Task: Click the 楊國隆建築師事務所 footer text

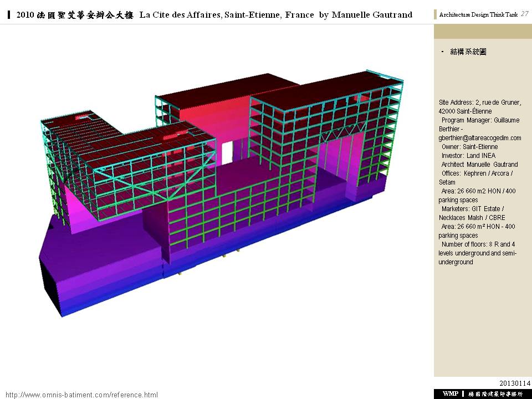Action: 495,393
